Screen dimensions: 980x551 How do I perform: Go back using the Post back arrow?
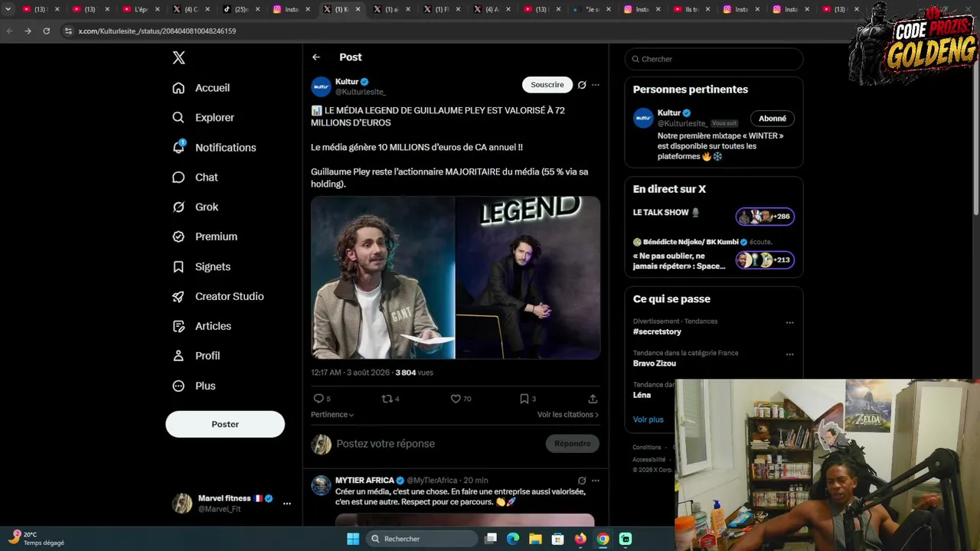pos(316,57)
